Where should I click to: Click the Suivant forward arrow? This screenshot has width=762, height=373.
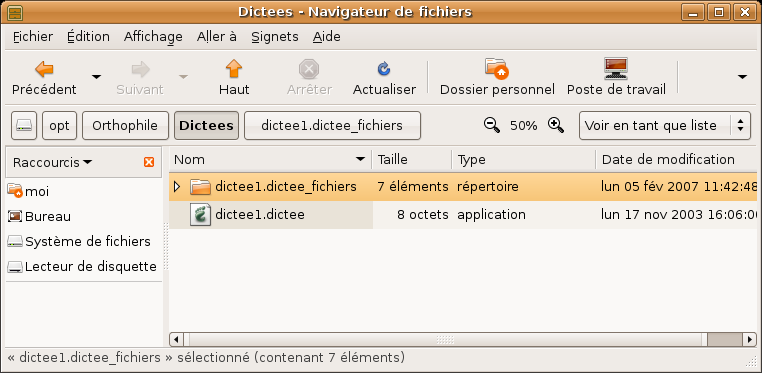[x=140, y=69]
